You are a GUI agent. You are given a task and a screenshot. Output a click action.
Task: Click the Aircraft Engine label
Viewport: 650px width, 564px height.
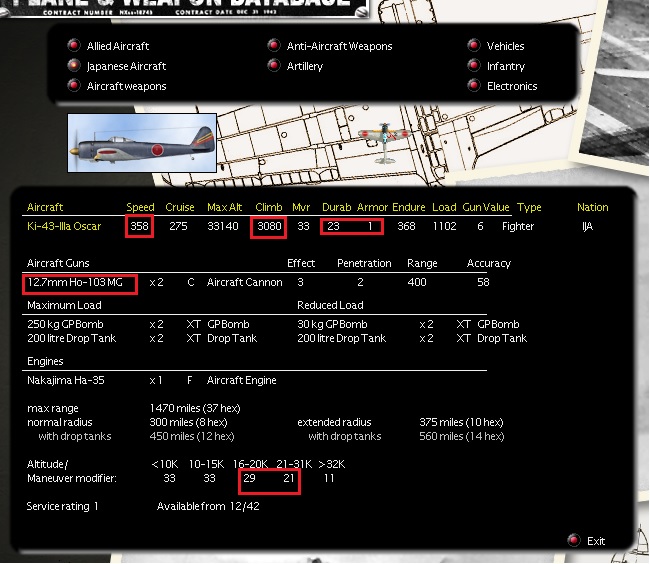(x=241, y=380)
